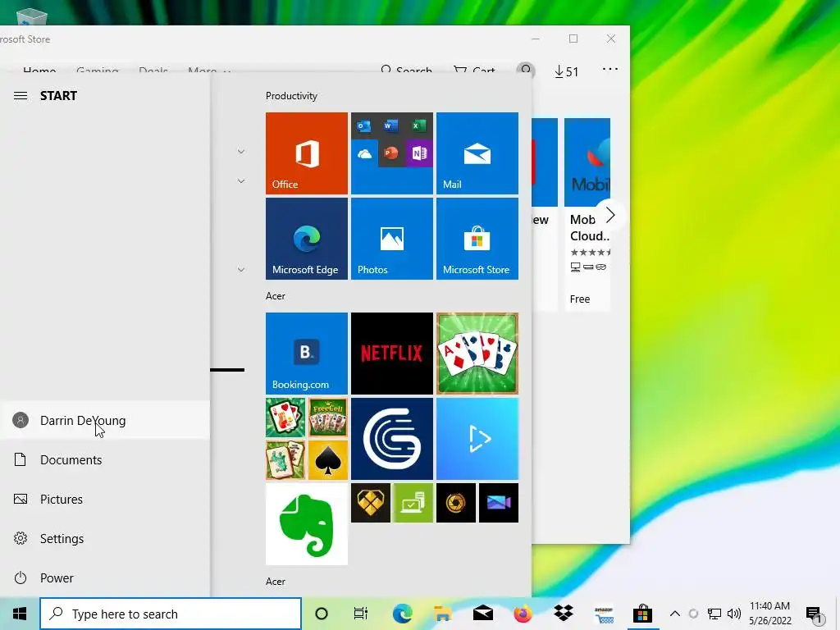Open the Mobile Cloud app card in Store
Image resolution: width=840 pixels, height=630 pixels.
587,214
